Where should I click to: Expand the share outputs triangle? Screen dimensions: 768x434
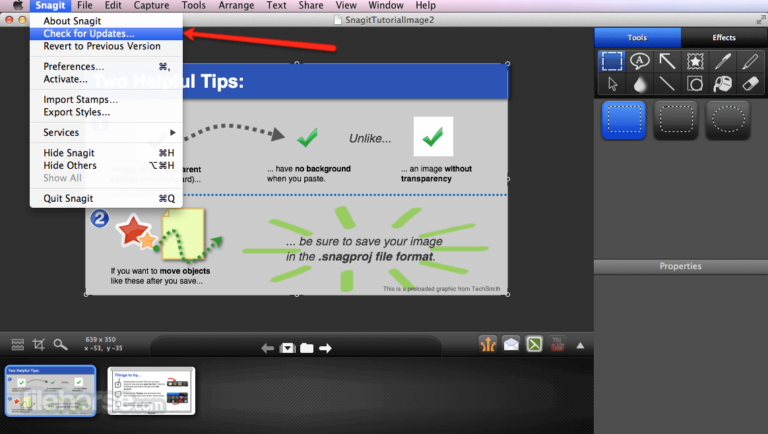click(580, 345)
